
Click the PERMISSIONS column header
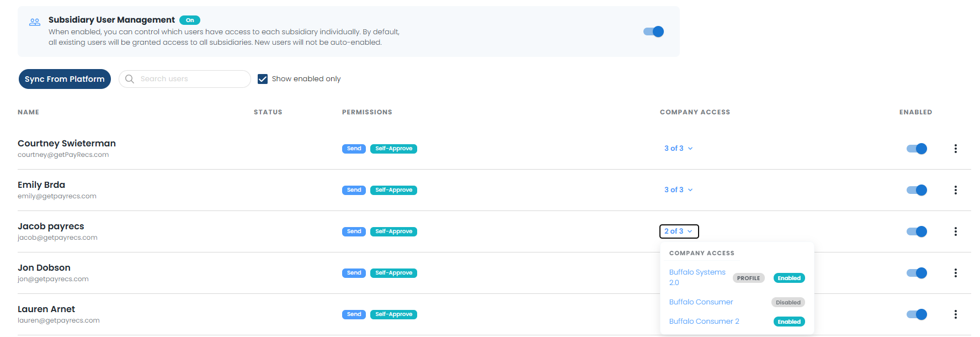(367, 112)
